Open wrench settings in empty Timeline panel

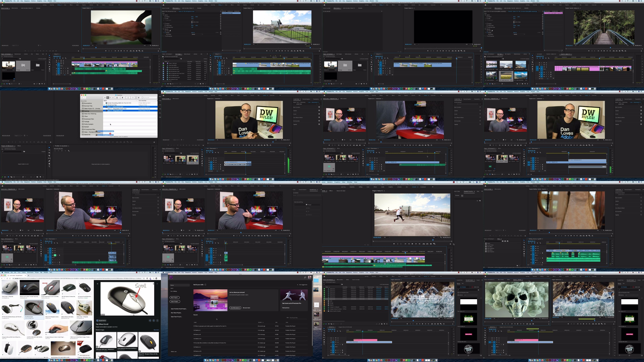point(69,151)
